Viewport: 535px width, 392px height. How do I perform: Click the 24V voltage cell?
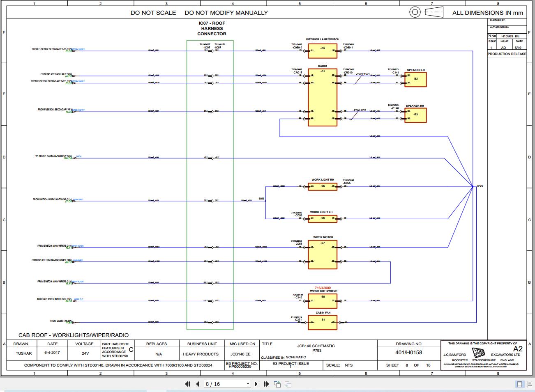pyautogui.click(x=85, y=353)
